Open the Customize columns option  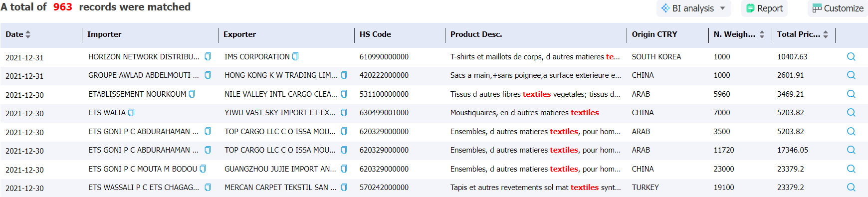tap(838, 8)
